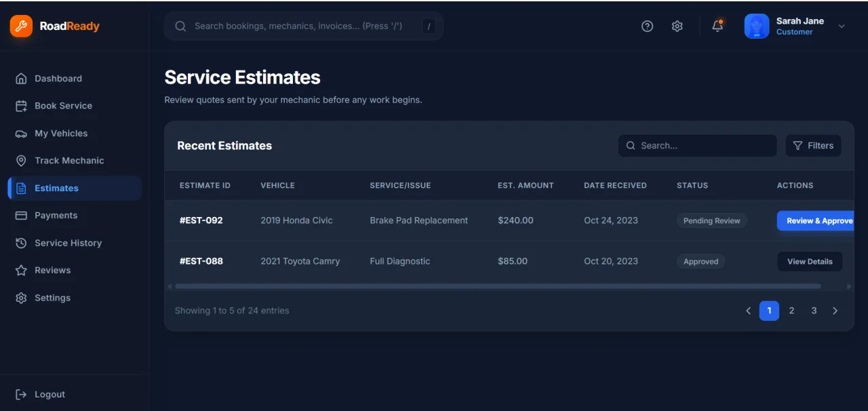Click the Date Received column header
This screenshot has width=868, height=411.
(x=615, y=185)
